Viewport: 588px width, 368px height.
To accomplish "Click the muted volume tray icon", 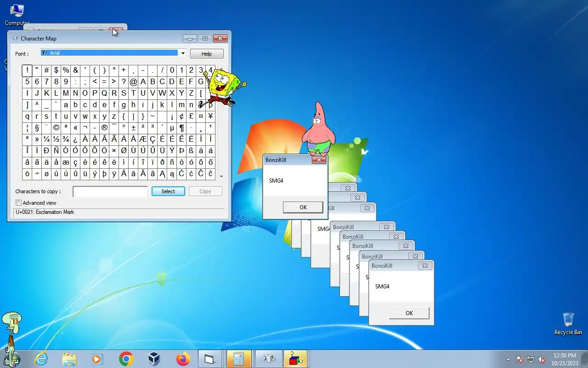I will click(542, 359).
